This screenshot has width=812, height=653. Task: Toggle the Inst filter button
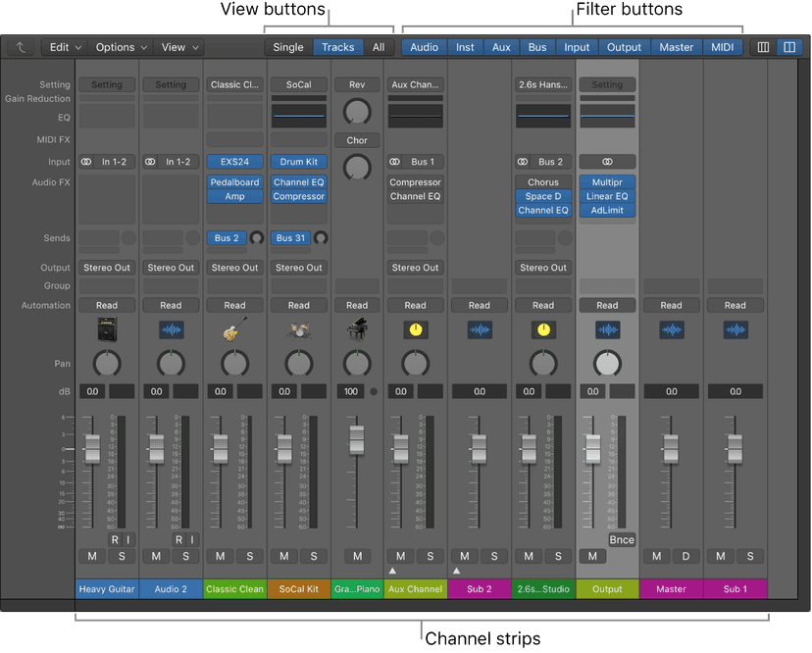tap(465, 47)
